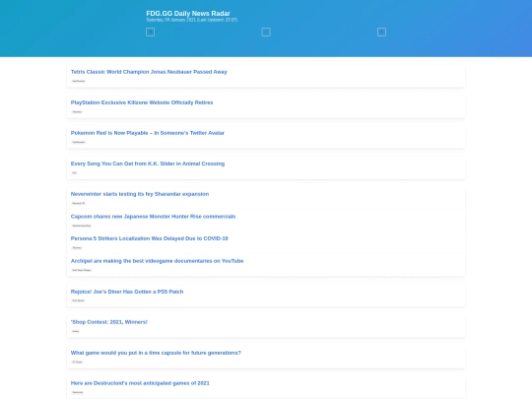The width and height of the screenshot is (532, 399).
Task: Open the Persona 5 Strikers Localization article
Action: tap(150, 238)
